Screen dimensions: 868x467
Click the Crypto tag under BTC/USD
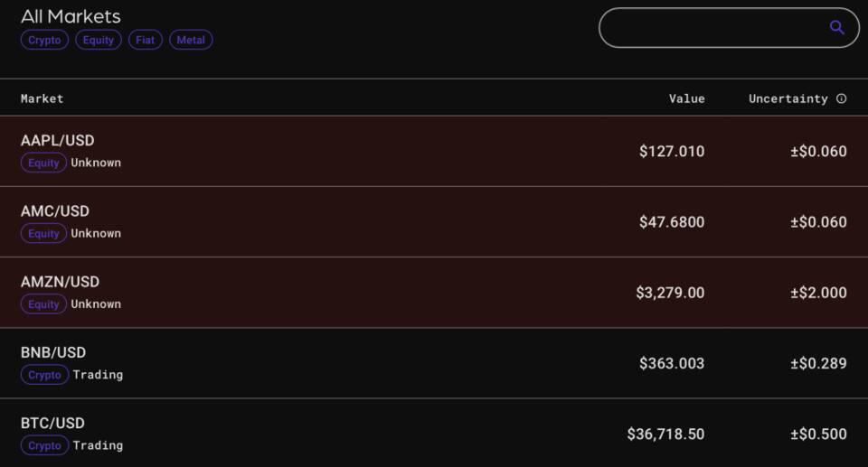tap(44, 445)
